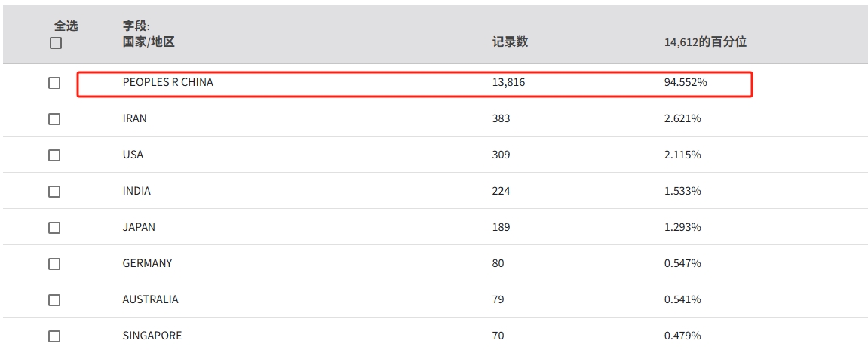This screenshot has width=868, height=350.
Task: Select the IRAN row checkbox
Action: 54,119
